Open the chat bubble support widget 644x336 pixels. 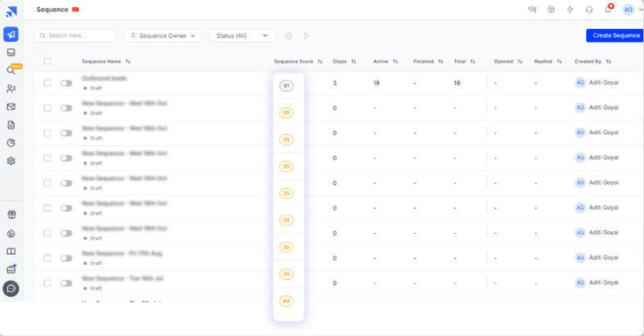[11, 289]
